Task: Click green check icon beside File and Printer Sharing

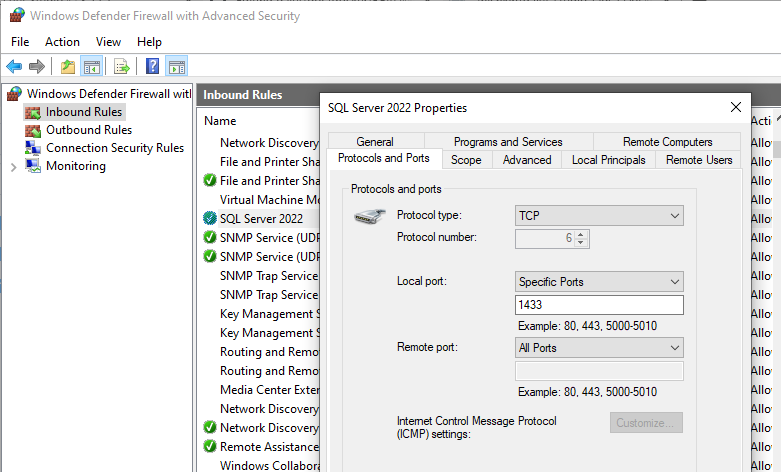Action: (x=210, y=180)
